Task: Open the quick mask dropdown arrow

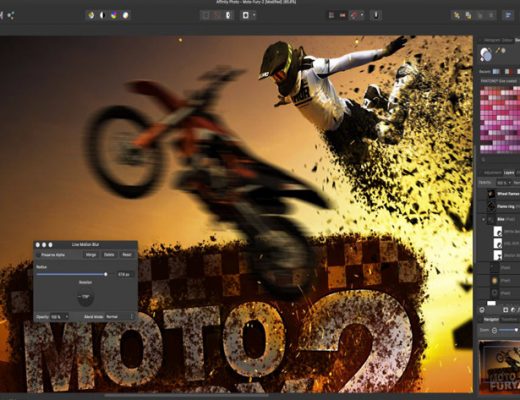Action: click(x=254, y=15)
